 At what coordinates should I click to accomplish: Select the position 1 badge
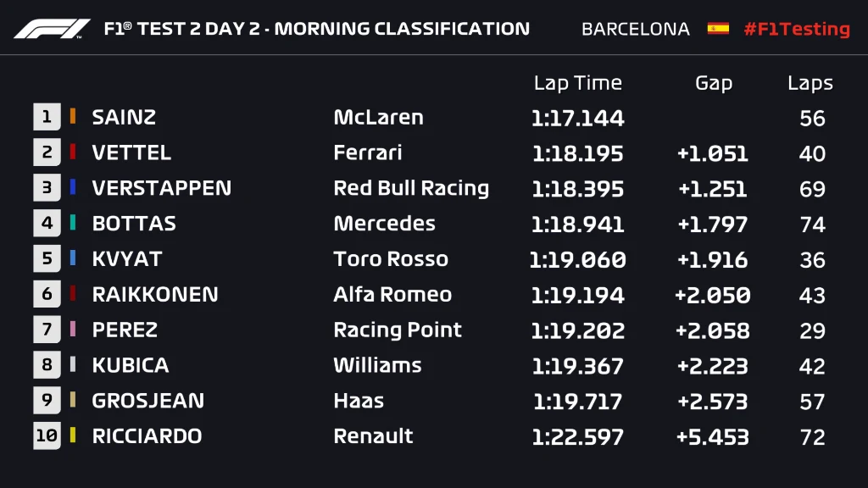click(x=47, y=117)
